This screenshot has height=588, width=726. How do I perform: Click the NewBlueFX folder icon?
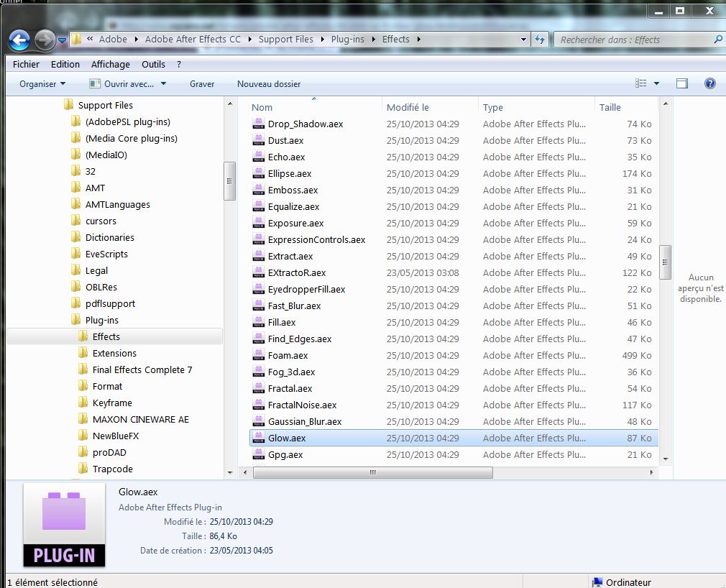pos(83,435)
